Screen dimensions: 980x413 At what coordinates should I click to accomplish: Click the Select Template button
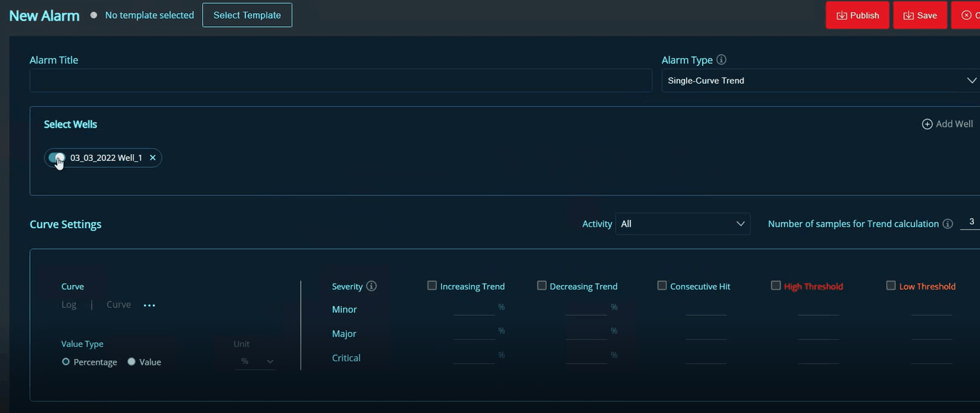(247, 15)
